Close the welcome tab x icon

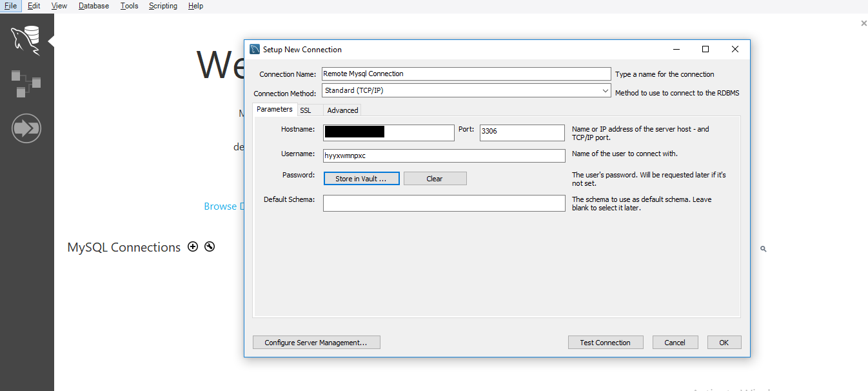863,23
